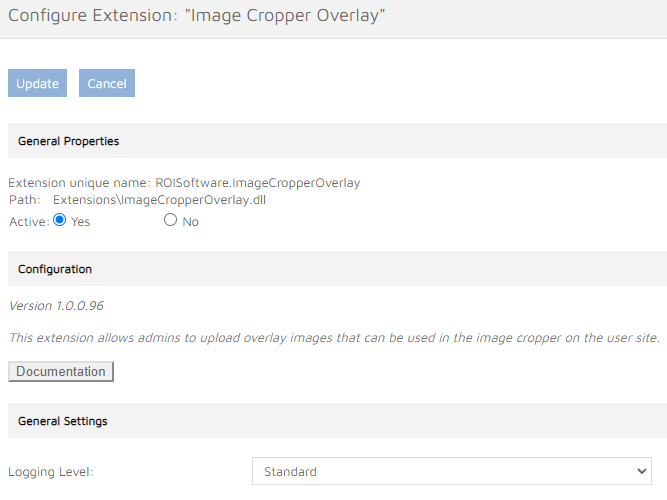667x500 pixels.
Task: Select the Yes radio button for Active
Action: 59,220
